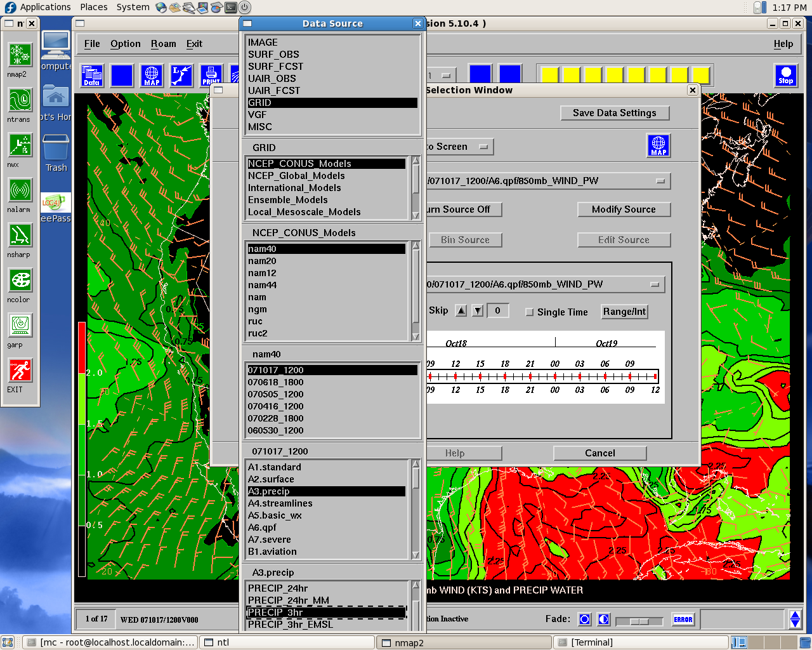The height and width of the screenshot is (650, 812).
Task: Click the ERROR status icon
Action: [x=683, y=620]
